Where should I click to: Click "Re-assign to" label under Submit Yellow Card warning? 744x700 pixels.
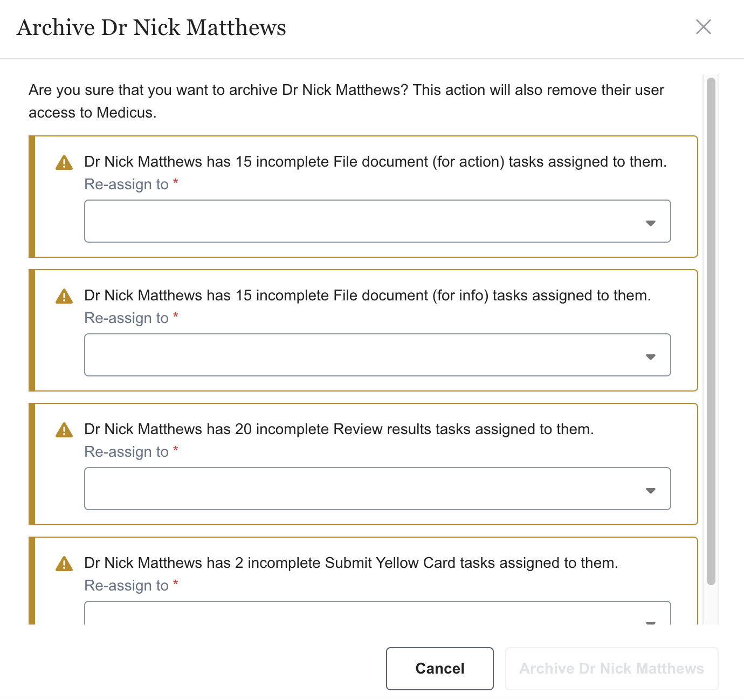(127, 586)
